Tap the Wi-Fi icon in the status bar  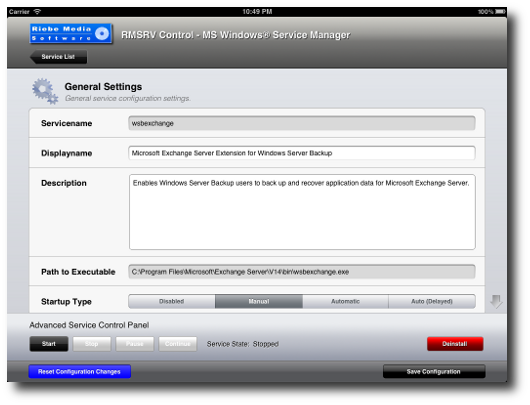37,11
